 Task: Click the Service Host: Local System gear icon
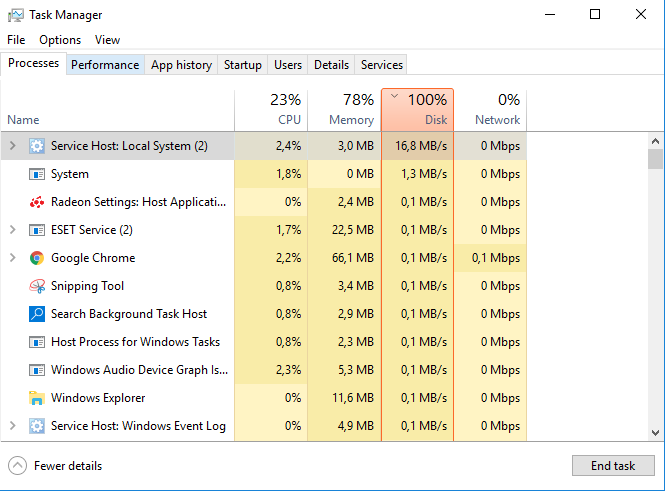(37, 146)
